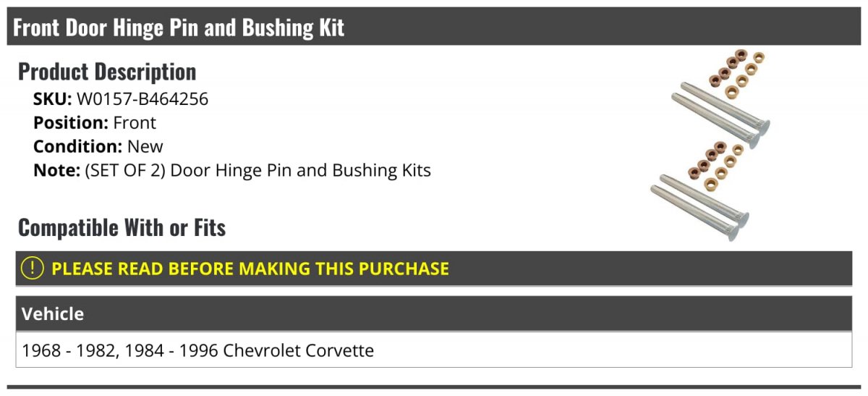
Task: Click the 'Compatible With or Fits' heading
Action: [122, 227]
